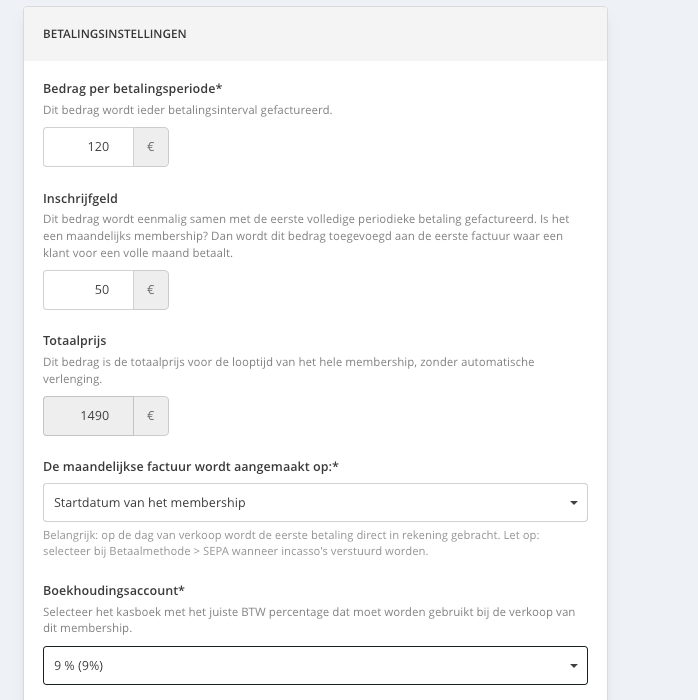Click the euro symbol next to Inschrijfgeld value 50
Viewport: 698px width, 700px height.
[x=151, y=290]
